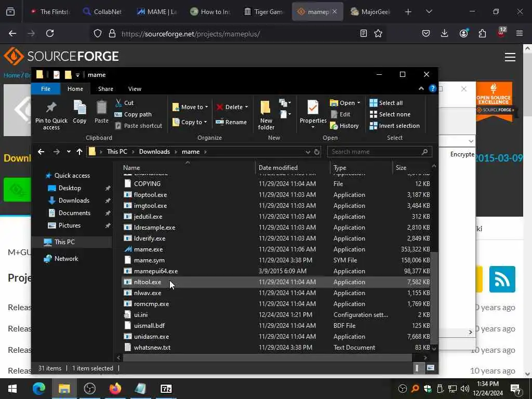Switch to MajorGeeks browser tab
Screen dimensions: 532x399
coord(371,12)
